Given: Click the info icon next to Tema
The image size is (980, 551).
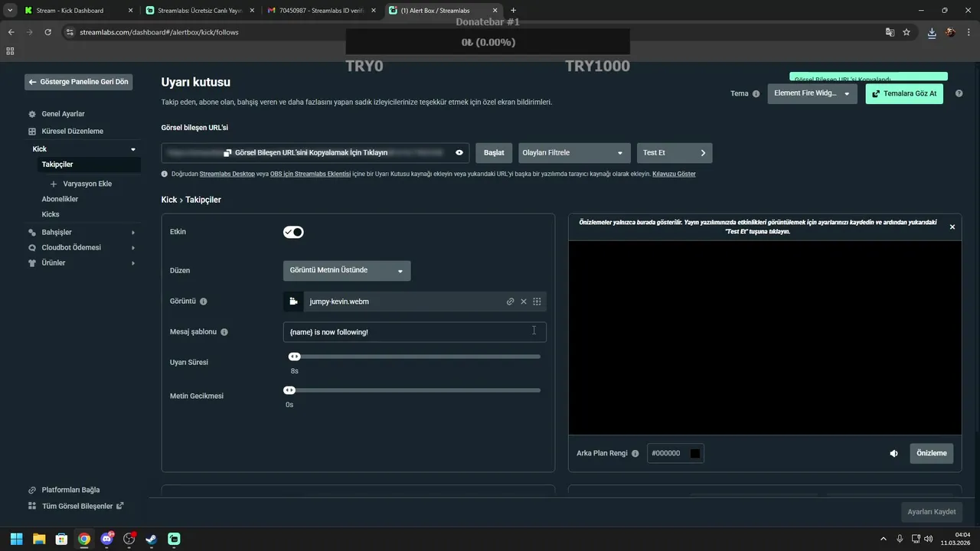Looking at the screenshot, I should pyautogui.click(x=756, y=93).
